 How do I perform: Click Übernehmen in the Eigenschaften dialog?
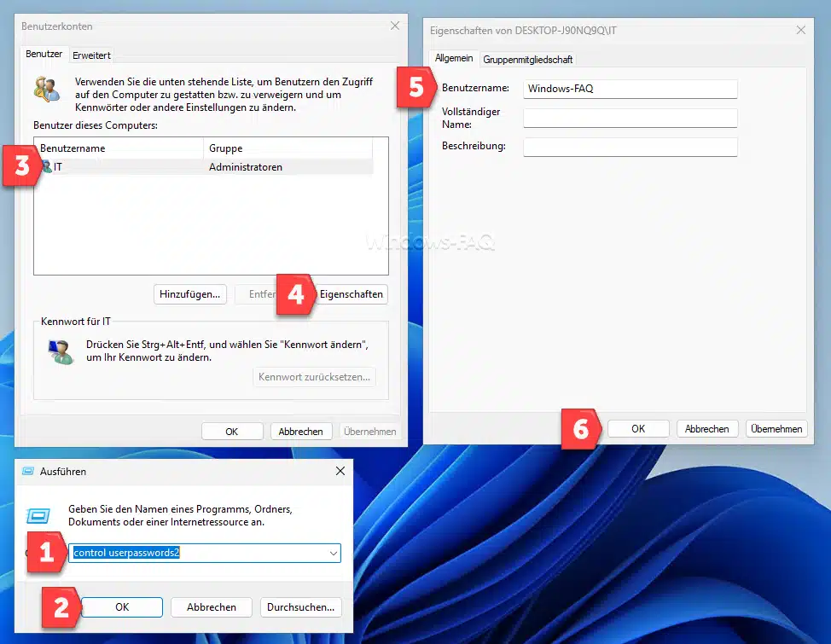coord(776,429)
